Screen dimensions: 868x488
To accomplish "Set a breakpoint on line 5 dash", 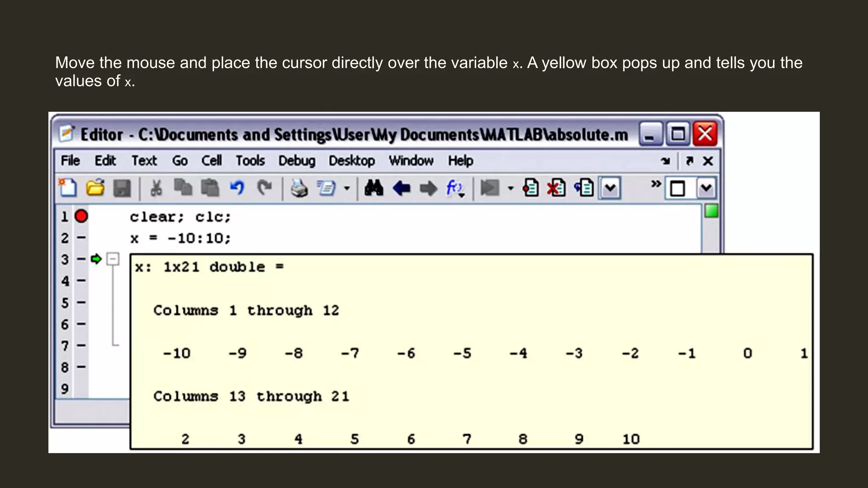I will coord(81,302).
